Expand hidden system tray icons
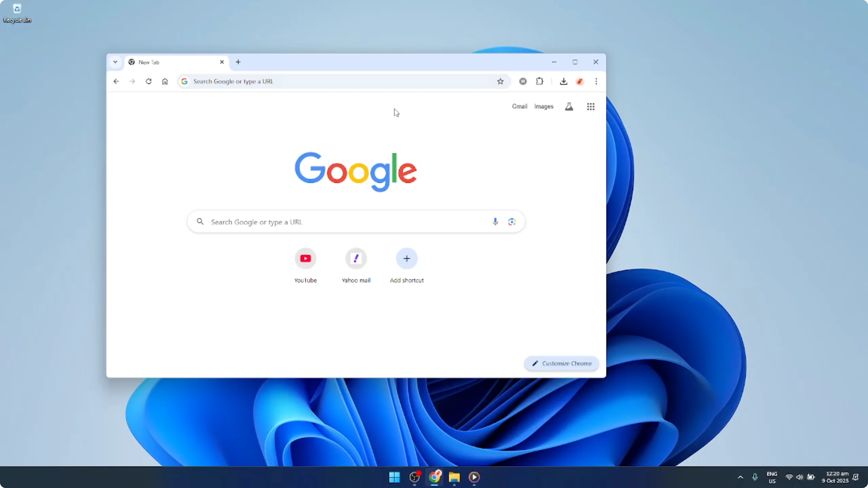This screenshot has height=488, width=868. 740,477
